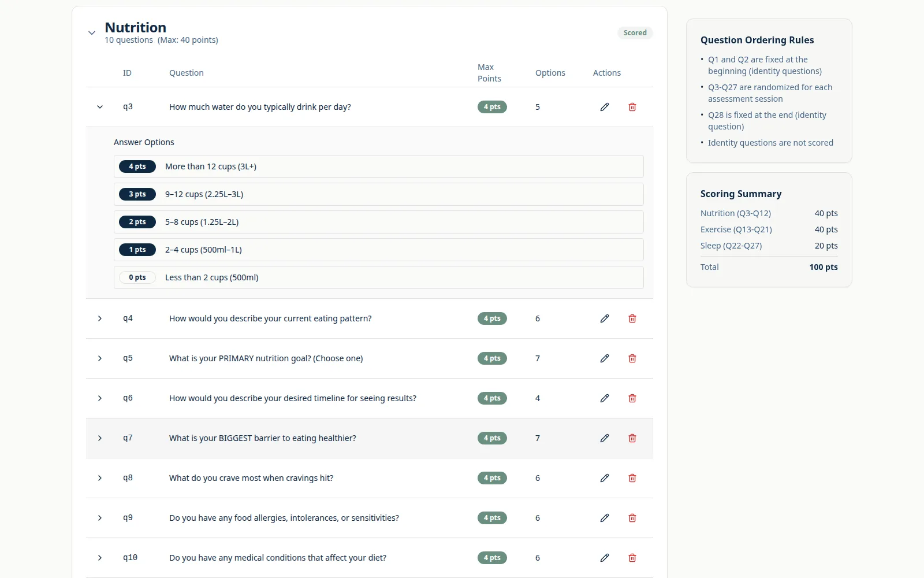The image size is (924, 578).
Task: Delete q7 BIGGEST barrier question
Action: (x=632, y=438)
